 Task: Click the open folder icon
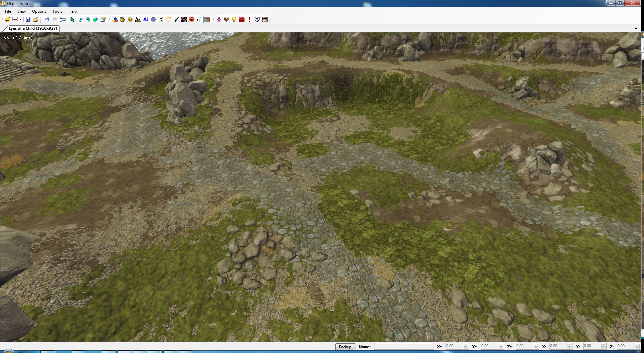(36, 20)
